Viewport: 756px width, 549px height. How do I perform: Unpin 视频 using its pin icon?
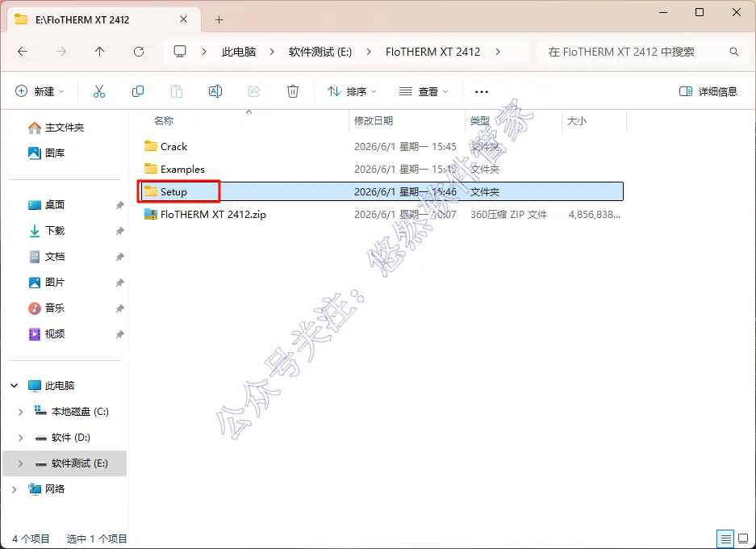tap(119, 334)
